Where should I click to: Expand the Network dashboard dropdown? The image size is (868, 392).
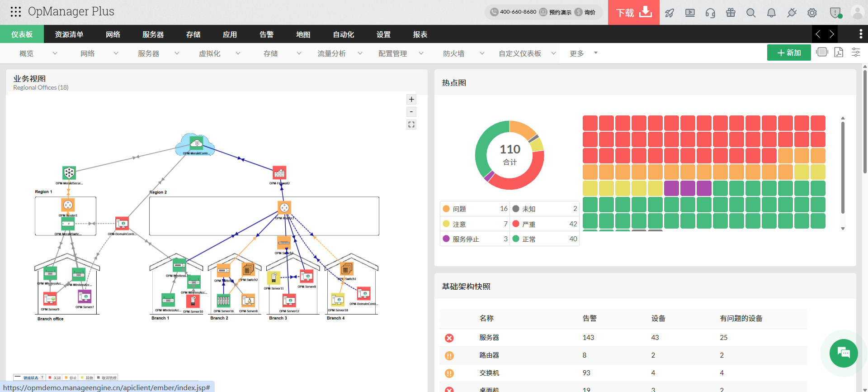coord(116,53)
